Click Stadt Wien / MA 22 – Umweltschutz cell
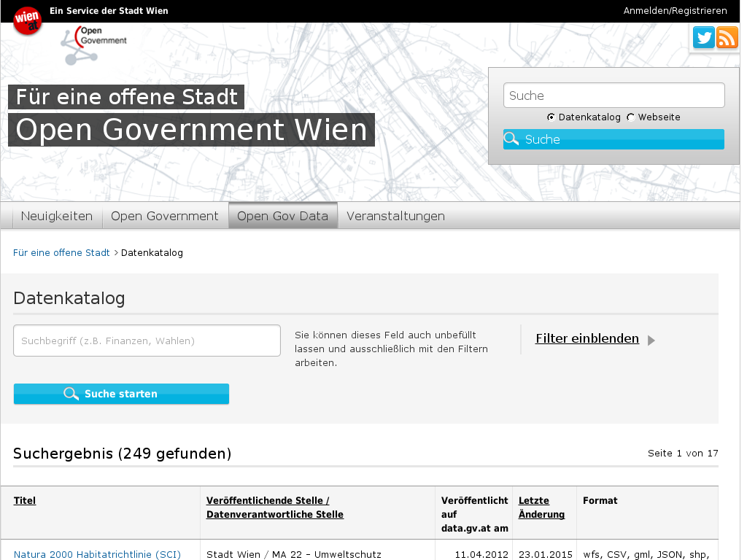This screenshot has height=560, width=747. click(293, 554)
